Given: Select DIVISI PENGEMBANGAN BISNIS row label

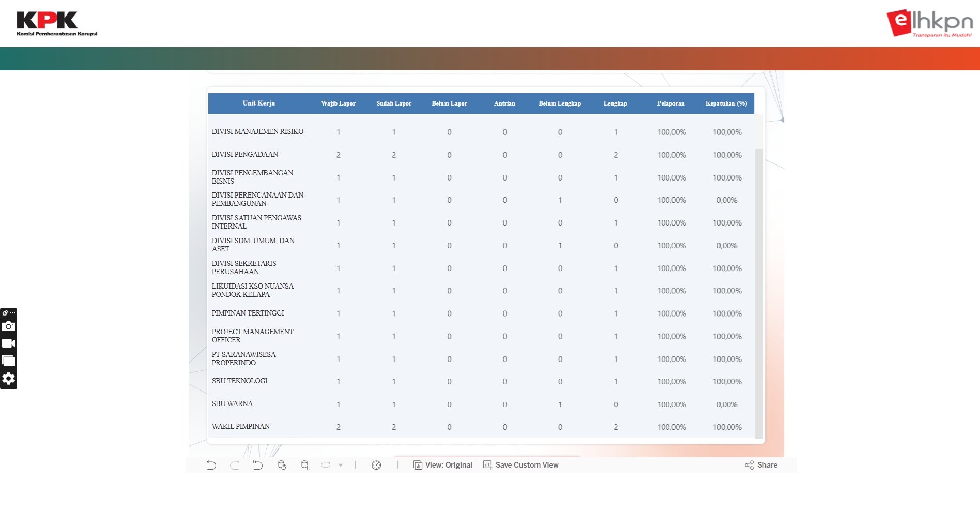Looking at the screenshot, I should coord(252,177).
